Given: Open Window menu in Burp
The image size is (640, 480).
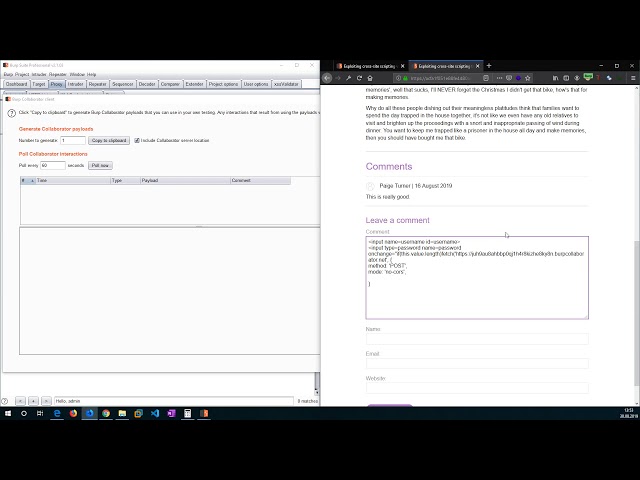Looking at the screenshot, I should pos(77,75).
